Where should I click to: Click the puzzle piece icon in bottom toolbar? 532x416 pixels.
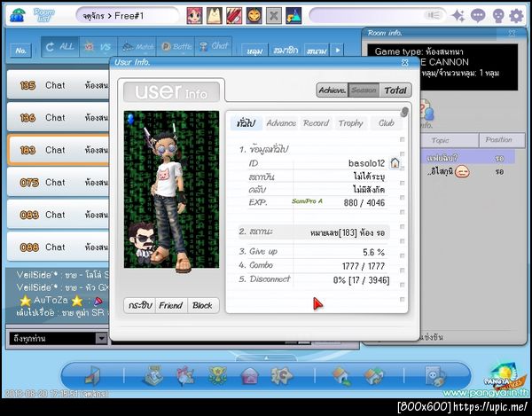tap(281, 375)
